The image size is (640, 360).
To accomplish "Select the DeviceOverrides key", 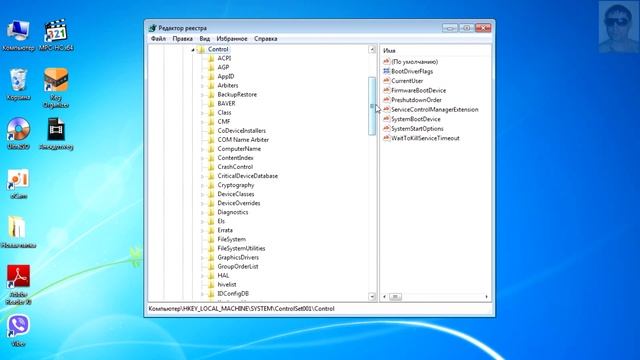I will (239, 203).
